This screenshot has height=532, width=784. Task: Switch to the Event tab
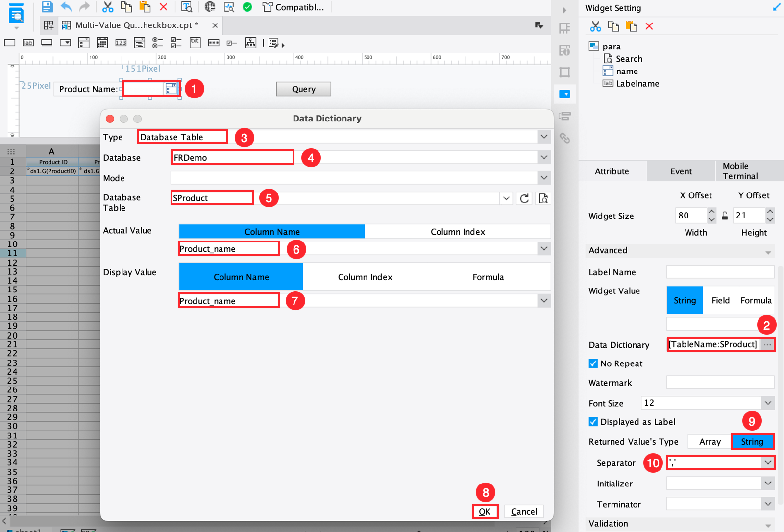click(681, 171)
